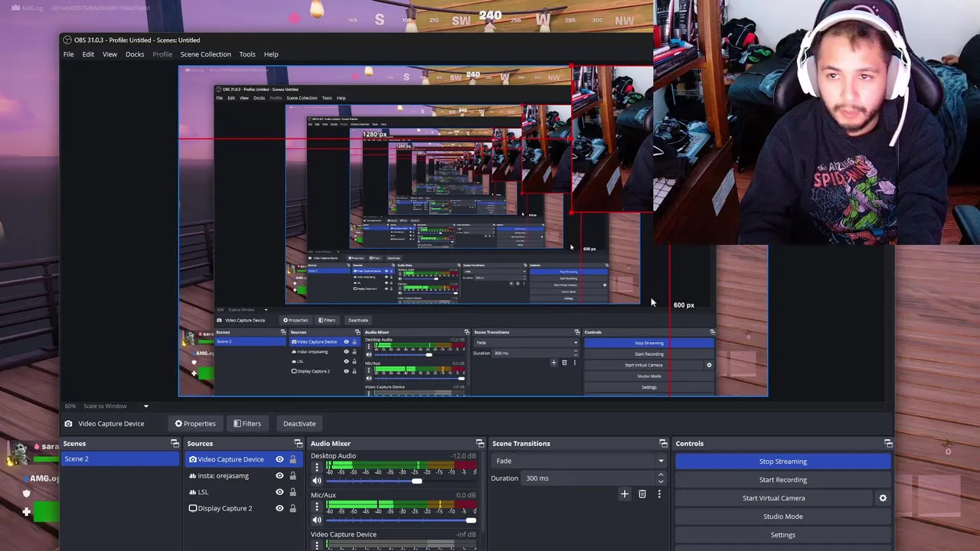Open the File menu
Screen dimensions: 980x551
[x=69, y=54]
